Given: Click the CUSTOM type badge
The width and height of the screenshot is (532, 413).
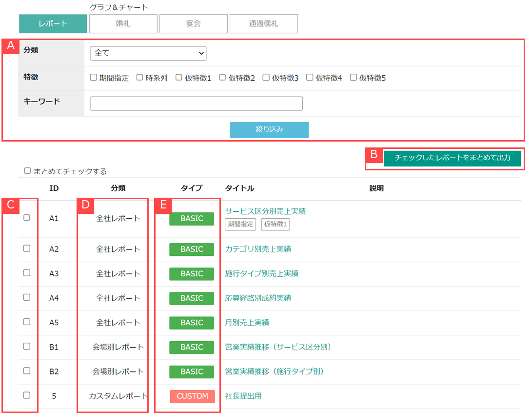Looking at the screenshot, I should (192, 396).
